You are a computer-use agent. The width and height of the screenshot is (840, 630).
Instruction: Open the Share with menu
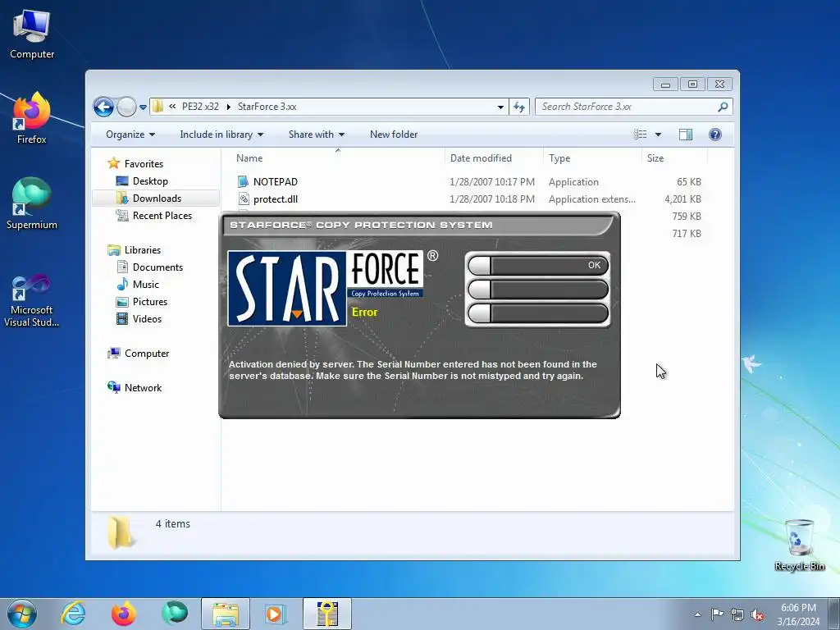coord(316,135)
